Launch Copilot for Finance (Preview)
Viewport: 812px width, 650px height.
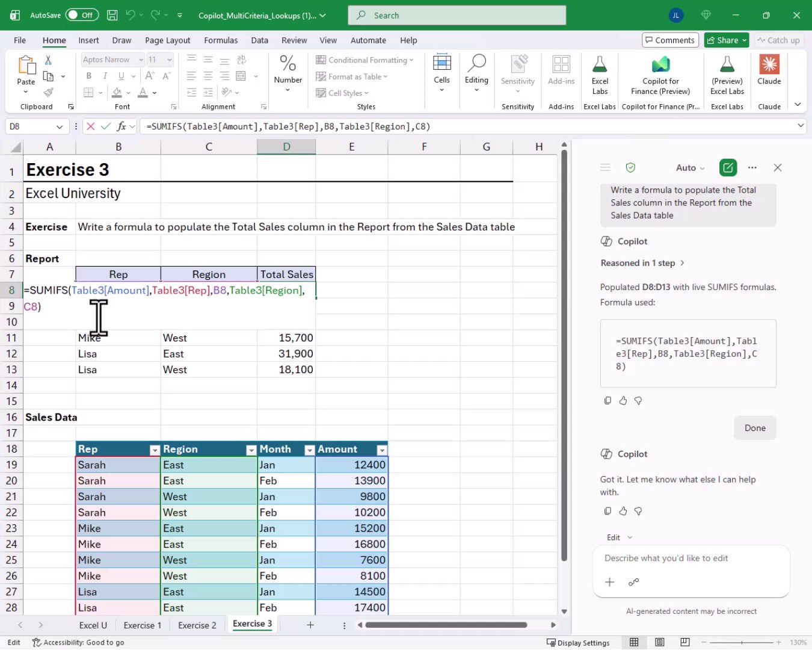pos(660,75)
